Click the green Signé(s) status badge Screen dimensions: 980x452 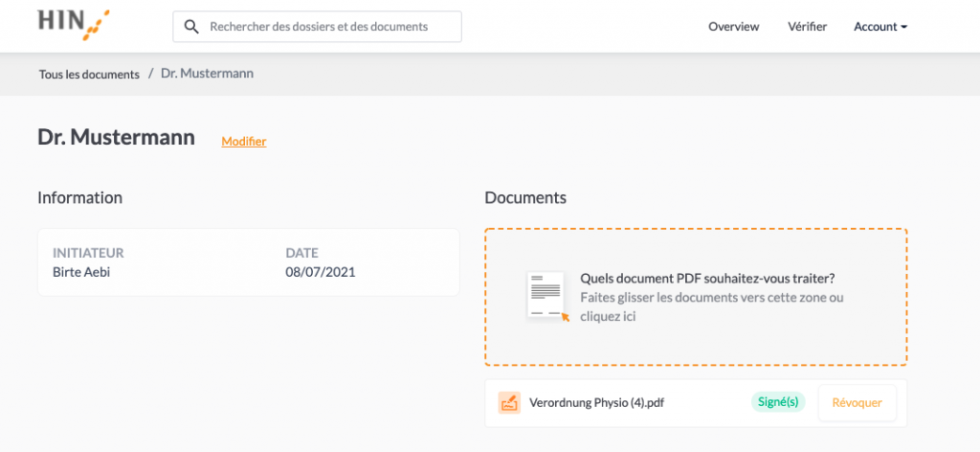coord(777,402)
